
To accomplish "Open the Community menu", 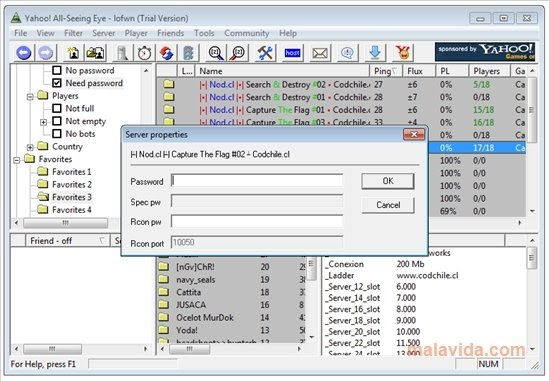I will pyautogui.click(x=247, y=33).
